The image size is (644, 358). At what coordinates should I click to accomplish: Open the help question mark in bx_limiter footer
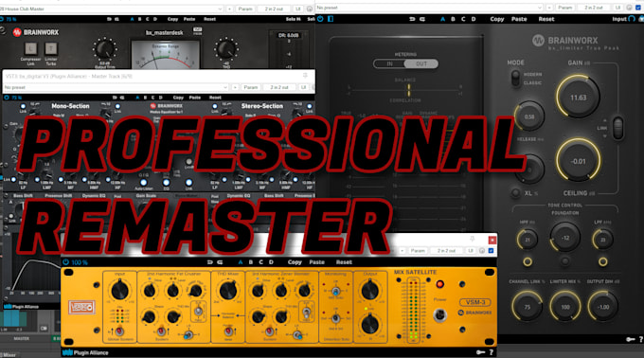(641, 339)
